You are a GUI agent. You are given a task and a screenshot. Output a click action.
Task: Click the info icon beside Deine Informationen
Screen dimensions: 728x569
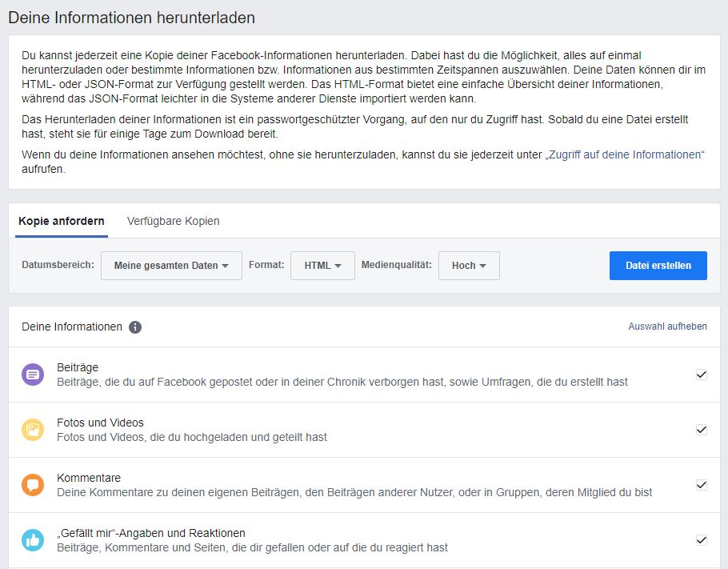[135, 327]
